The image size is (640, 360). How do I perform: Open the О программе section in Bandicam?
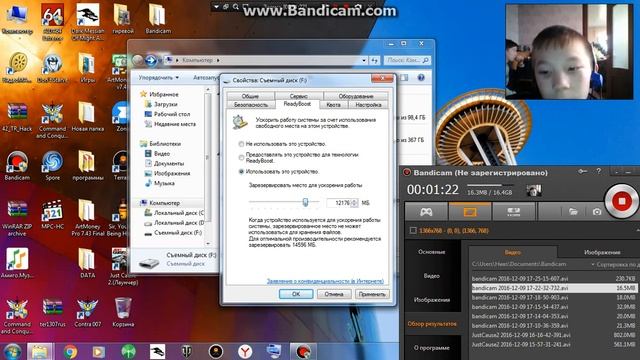(431, 348)
